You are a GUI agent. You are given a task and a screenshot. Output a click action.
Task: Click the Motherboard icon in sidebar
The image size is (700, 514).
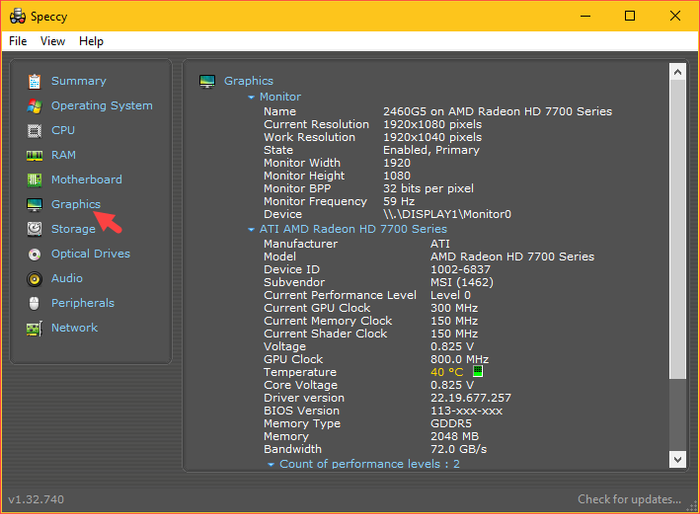coord(34,180)
